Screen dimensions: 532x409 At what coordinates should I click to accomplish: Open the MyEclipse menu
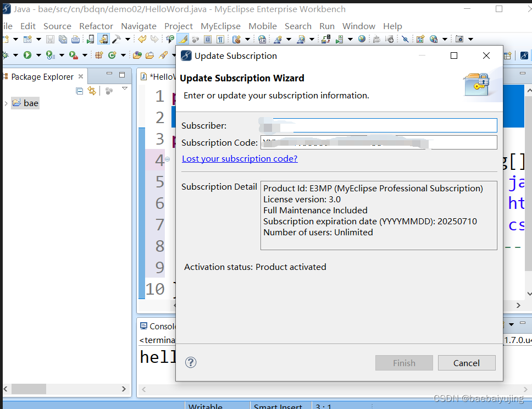[x=220, y=26]
